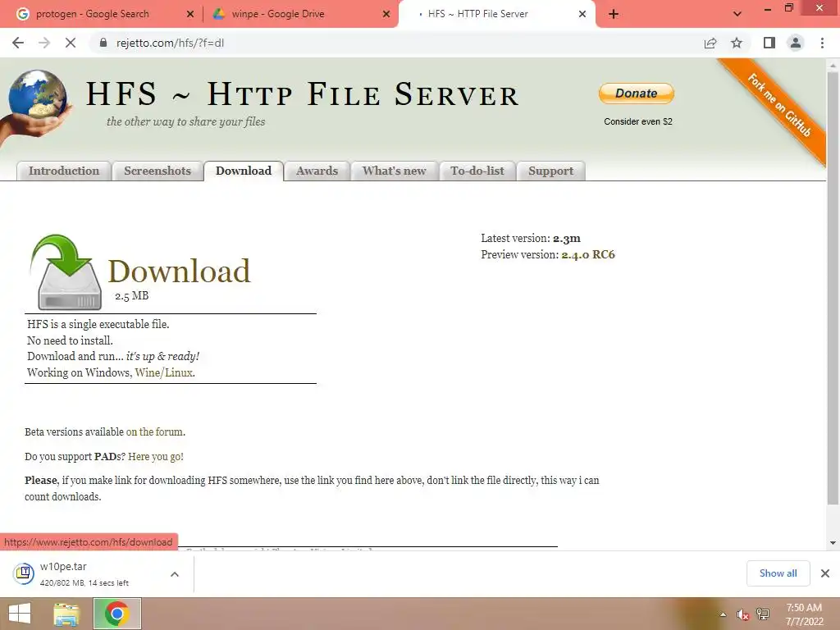Screen dimensions: 840x630
Task: Open the To-do-list tab
Action: coord(477,171)
